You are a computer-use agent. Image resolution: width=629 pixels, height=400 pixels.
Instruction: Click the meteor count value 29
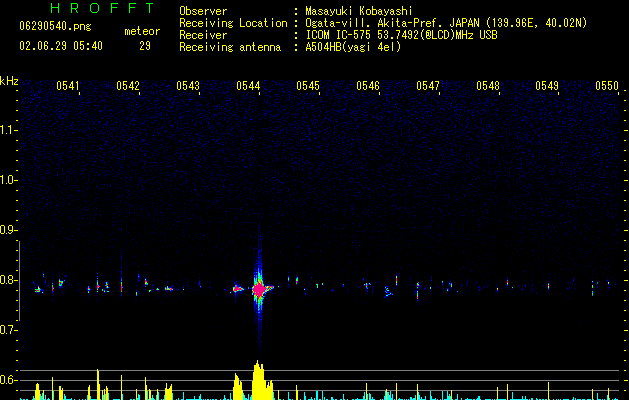[145, 46]
